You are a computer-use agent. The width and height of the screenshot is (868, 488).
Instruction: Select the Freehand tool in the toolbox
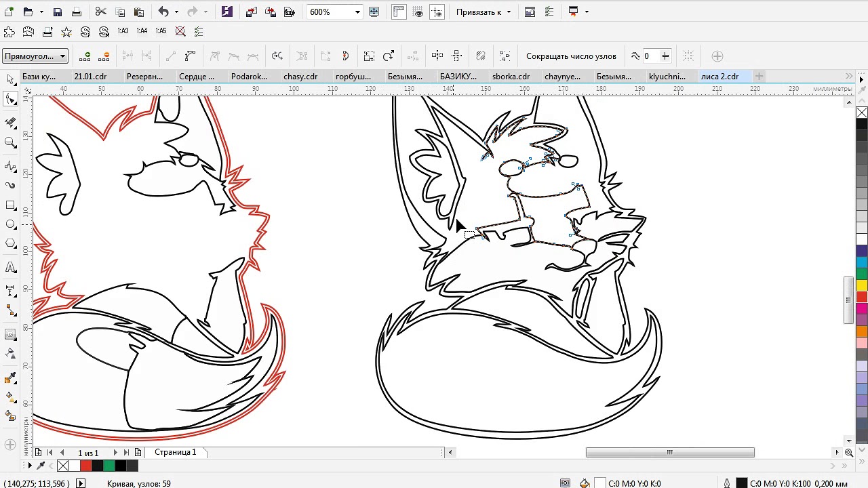pos(10,166)
